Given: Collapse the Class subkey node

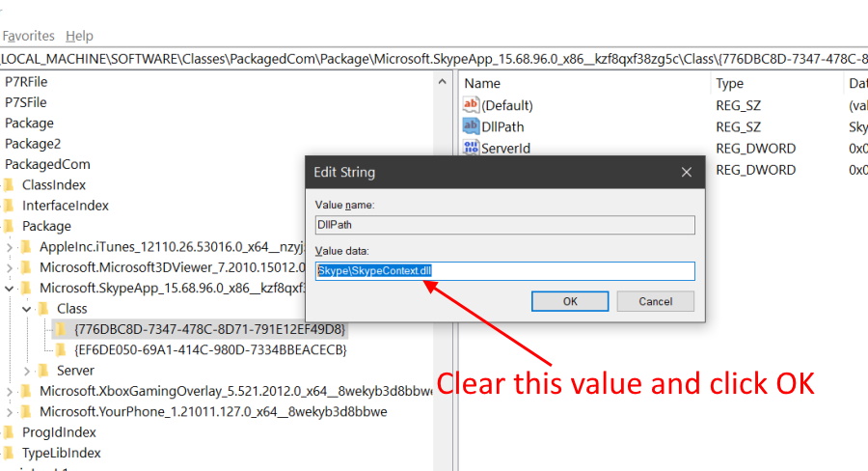Looking at the screenshot, I should (27, 309).
